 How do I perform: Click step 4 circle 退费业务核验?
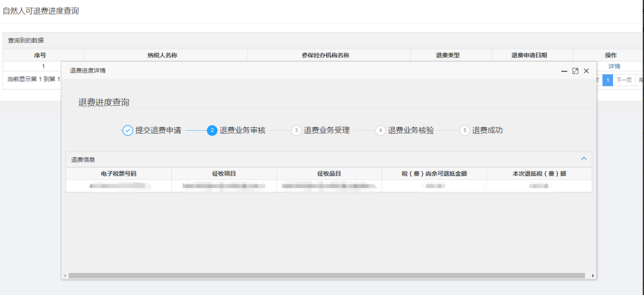[380, 131]
